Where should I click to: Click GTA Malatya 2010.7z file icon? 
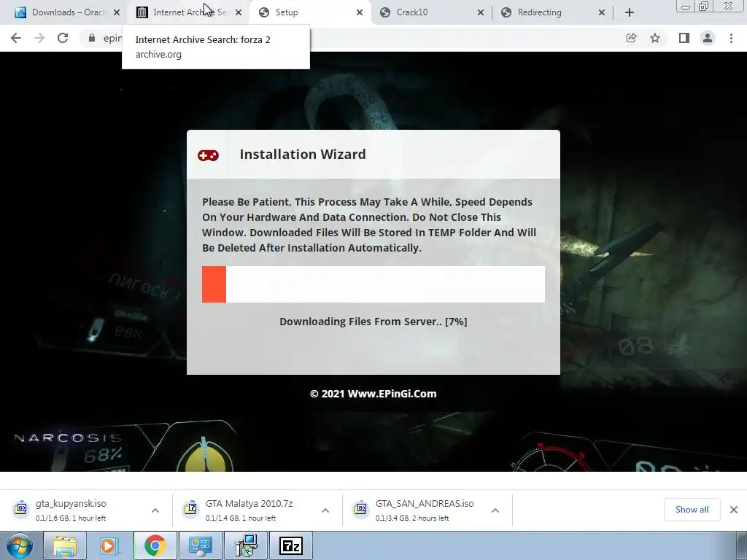(190, 508)
